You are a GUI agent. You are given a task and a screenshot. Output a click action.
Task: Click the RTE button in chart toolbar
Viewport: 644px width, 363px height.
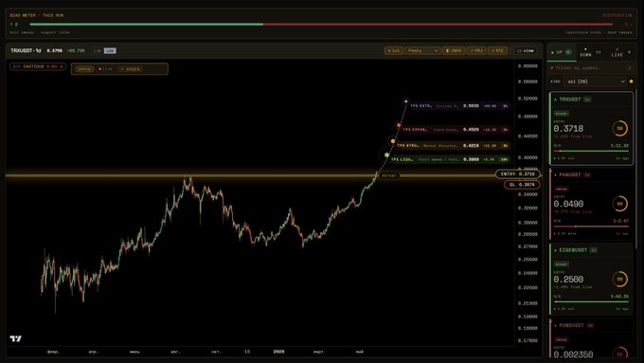coord(497,50)
